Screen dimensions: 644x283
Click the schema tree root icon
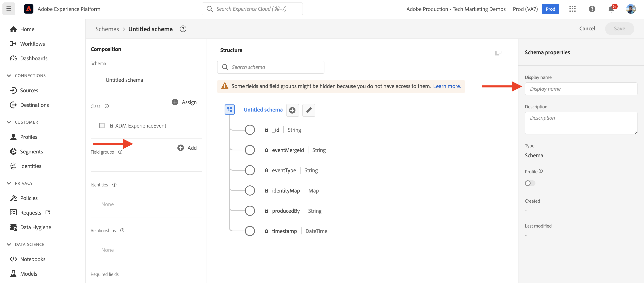click(229, 110)
